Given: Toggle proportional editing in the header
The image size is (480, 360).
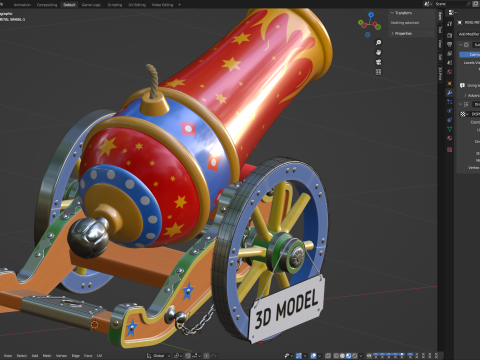Looking at the screenshot, I should [207, 356].
